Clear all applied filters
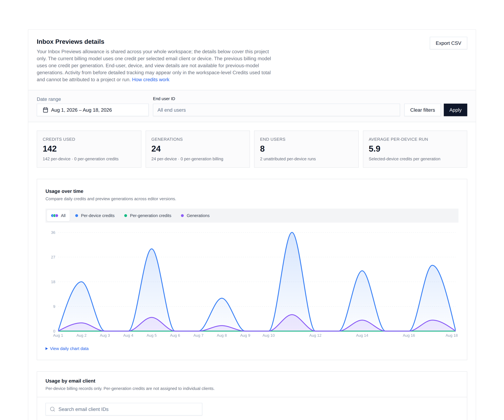Image resolution: width=504 pixels, height=420 pixels. 422,110
